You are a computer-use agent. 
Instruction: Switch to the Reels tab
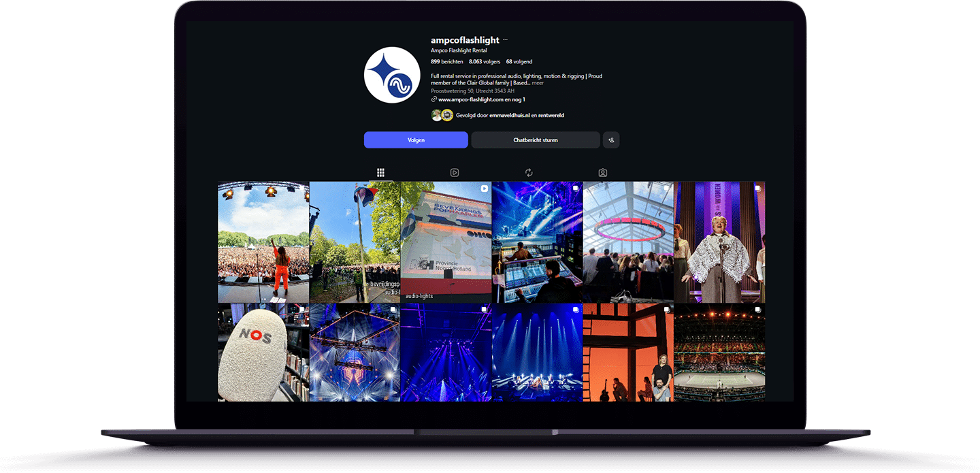(455, 173)
